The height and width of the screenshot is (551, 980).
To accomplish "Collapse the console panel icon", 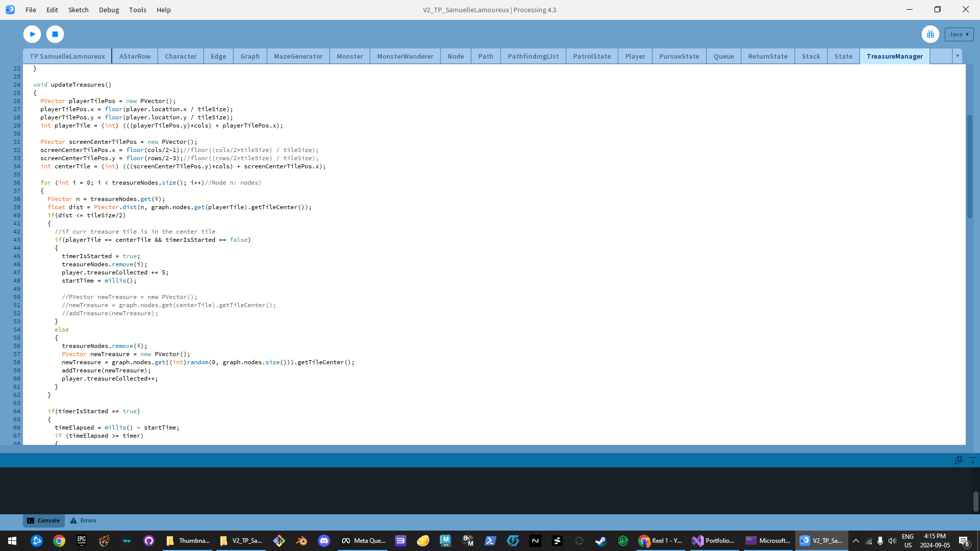I will point(972,460).
